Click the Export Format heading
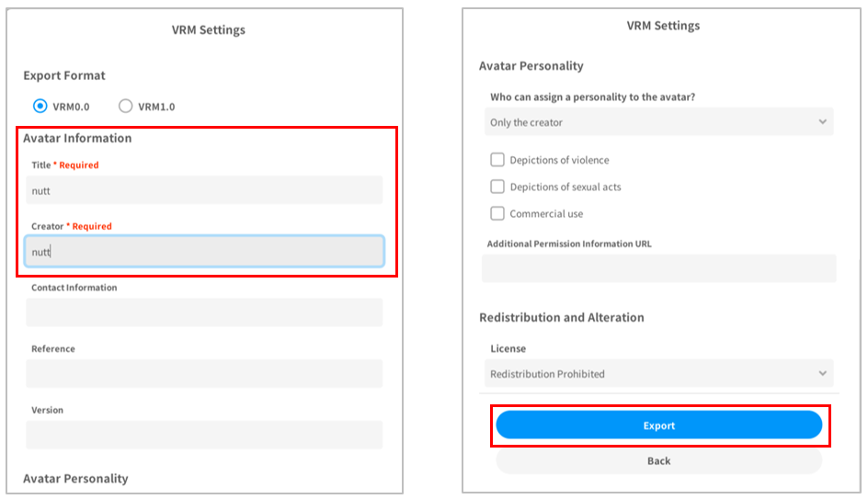 [64, 75]
